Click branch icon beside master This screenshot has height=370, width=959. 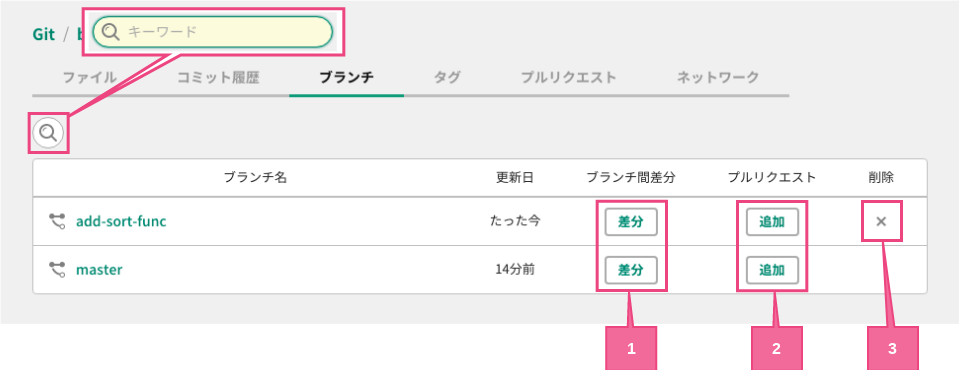click(57, 269)
